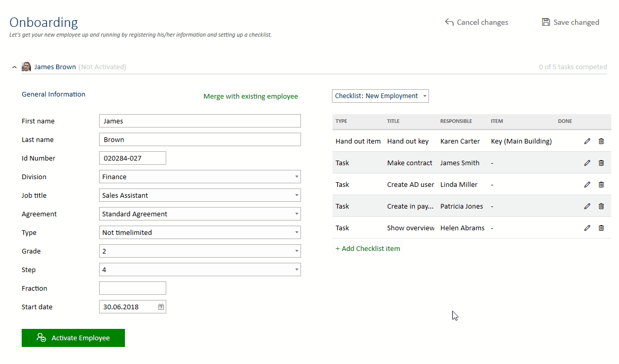Open the Start date calendar picker
Screen dimensions: 619x364
tap(161, 307)
